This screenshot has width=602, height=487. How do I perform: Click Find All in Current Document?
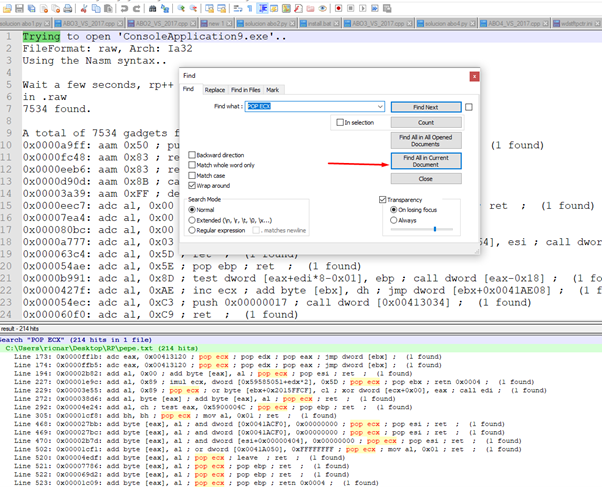click(426, 161)
